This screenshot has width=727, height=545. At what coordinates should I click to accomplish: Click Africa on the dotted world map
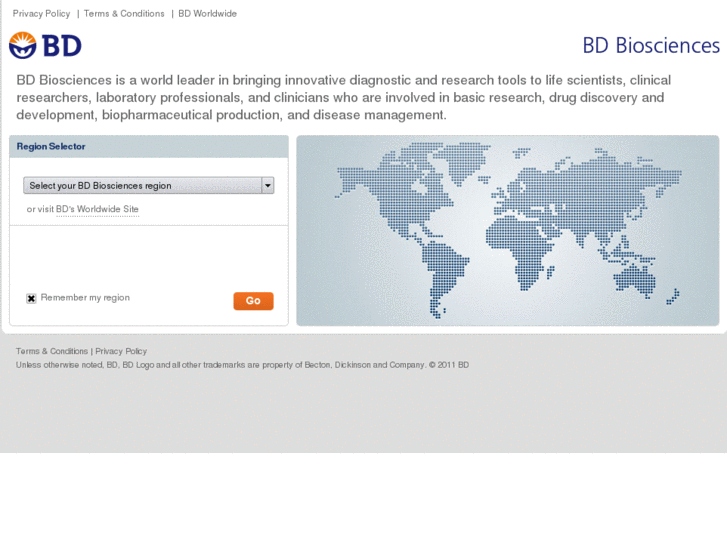tap(522, 248)
